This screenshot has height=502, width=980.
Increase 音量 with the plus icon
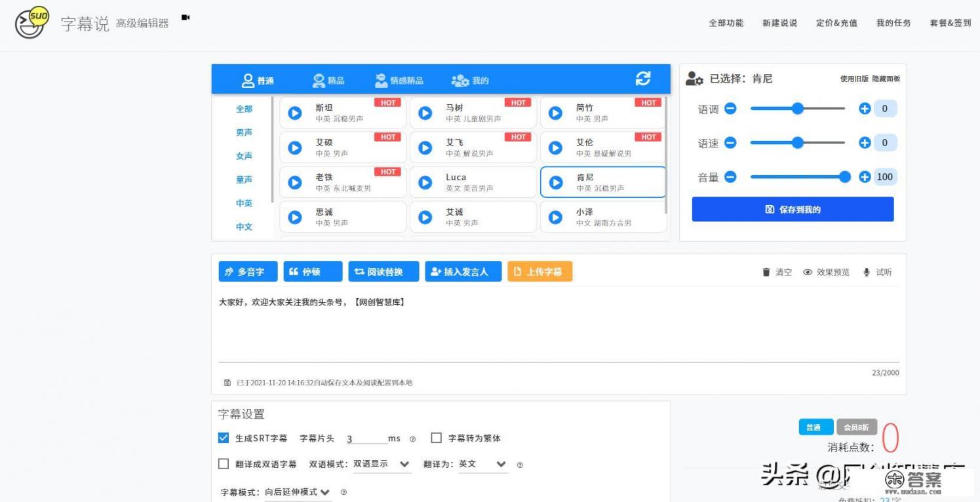point(865,177)
